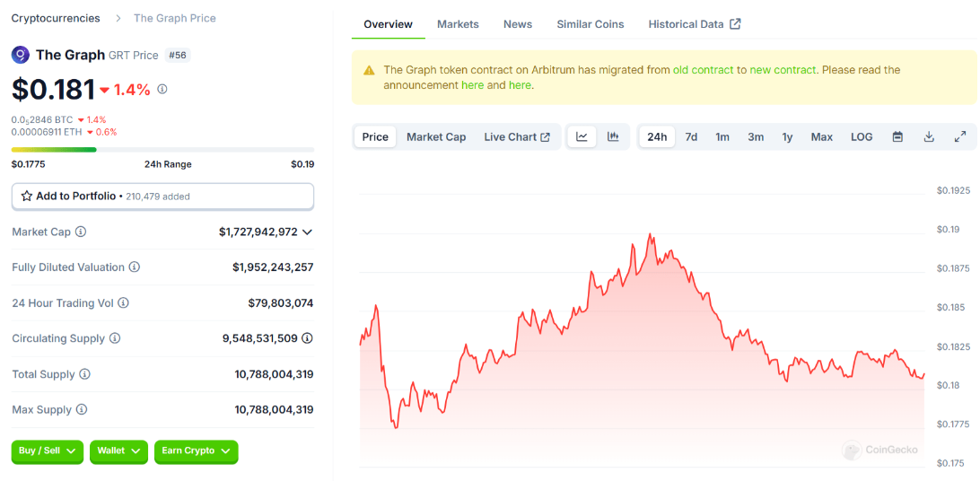This screenshot has width=980, height=481.
Task: Click the external link icon on Live Chart
Action: coord(545,136)
